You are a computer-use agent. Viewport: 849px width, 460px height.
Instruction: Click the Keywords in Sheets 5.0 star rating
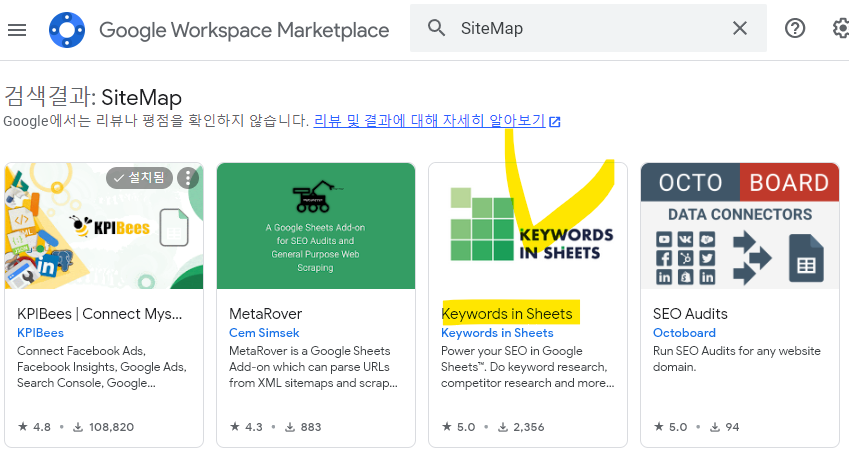pos(459,427)
